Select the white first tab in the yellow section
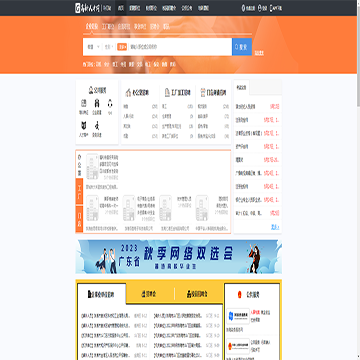The width and height of the screenshot is (360, 360). 102,294
